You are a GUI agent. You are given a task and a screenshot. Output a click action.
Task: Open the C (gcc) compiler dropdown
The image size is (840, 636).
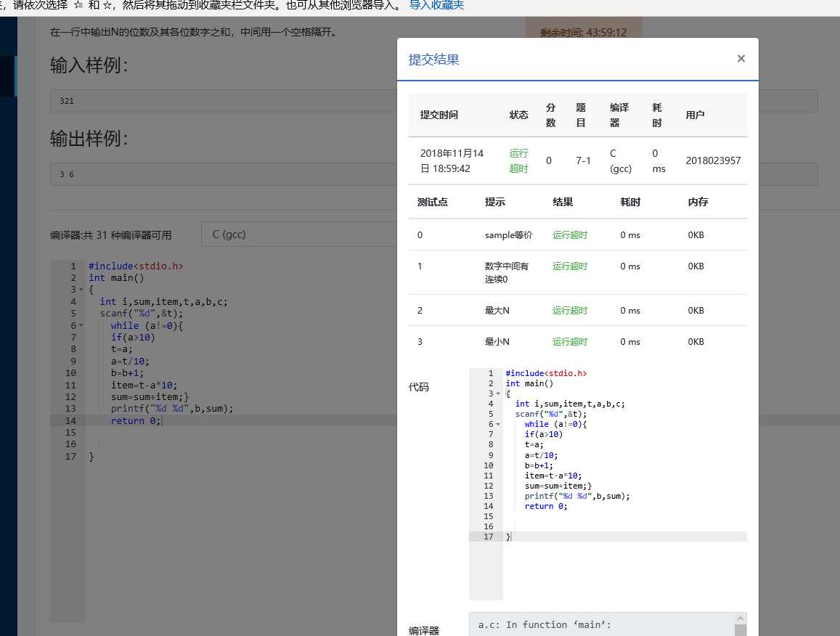click(x=298, y=235)
